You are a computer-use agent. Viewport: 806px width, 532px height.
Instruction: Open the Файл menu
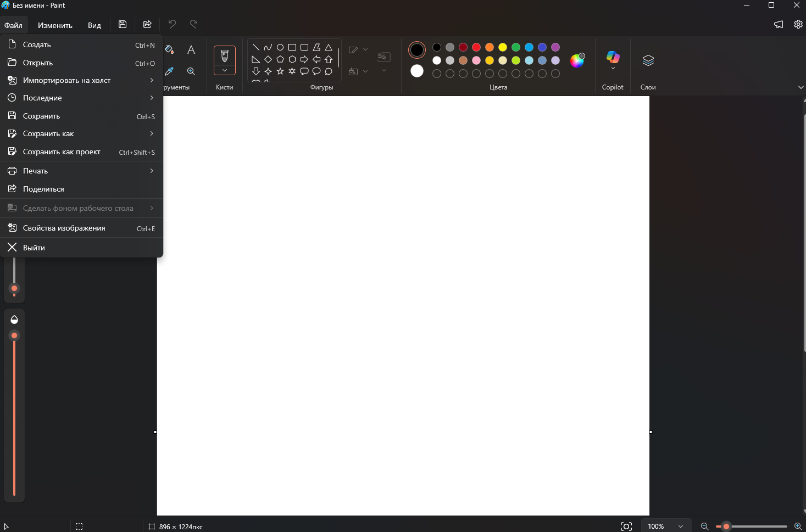13,25
